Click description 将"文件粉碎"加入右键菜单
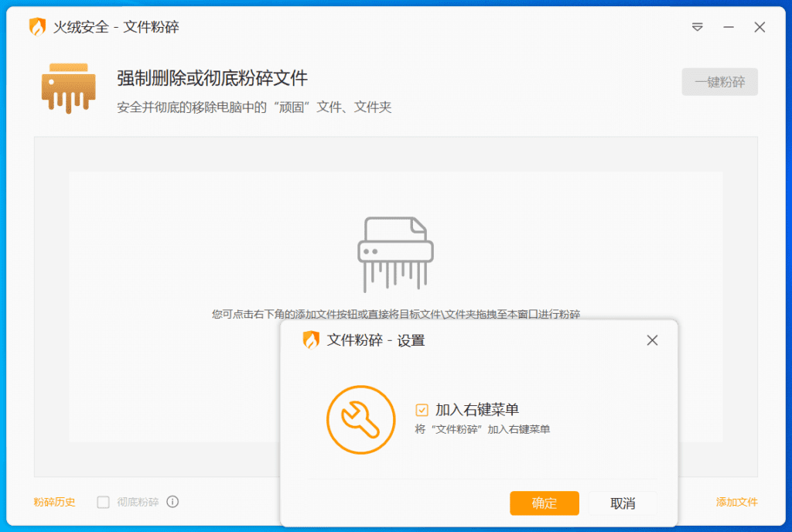Viewport: 792px width, 532px height. click(x=483, y=429)
